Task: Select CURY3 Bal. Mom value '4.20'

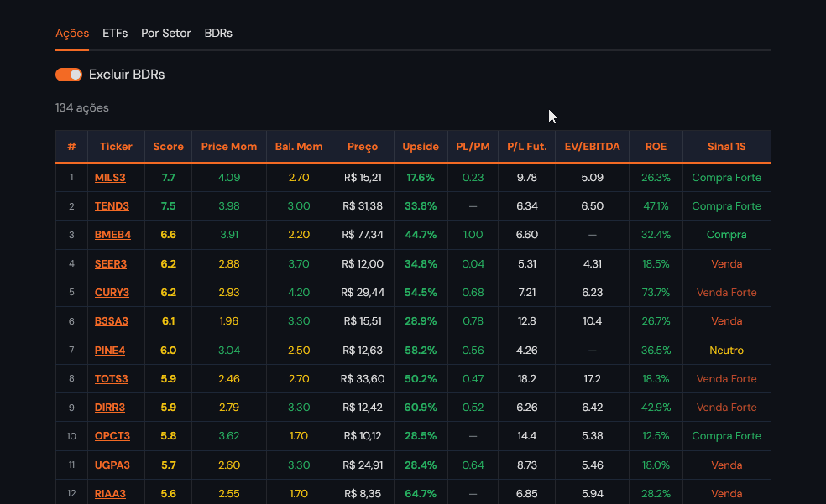Action: pos(299,293)
